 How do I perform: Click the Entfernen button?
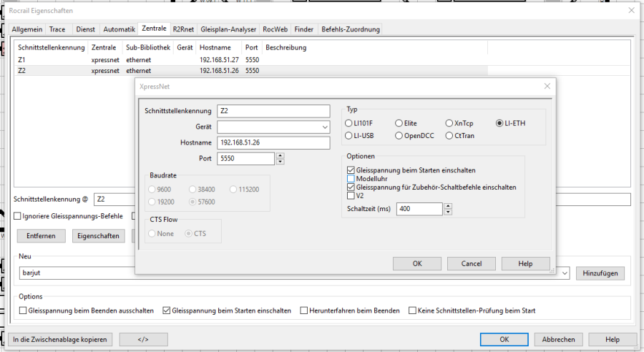(x=41, y=235)
